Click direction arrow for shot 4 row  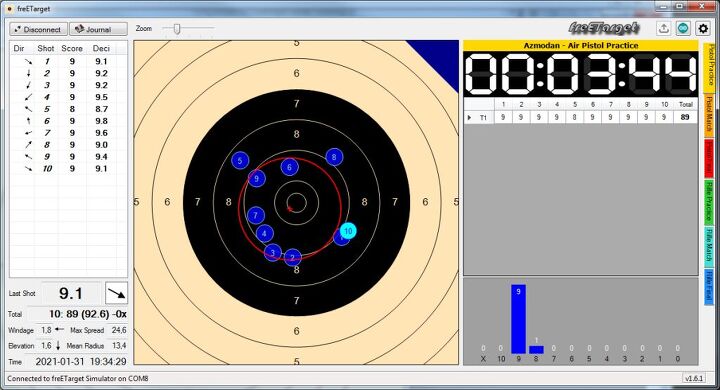pyautogui.click(x=28, y=97)
